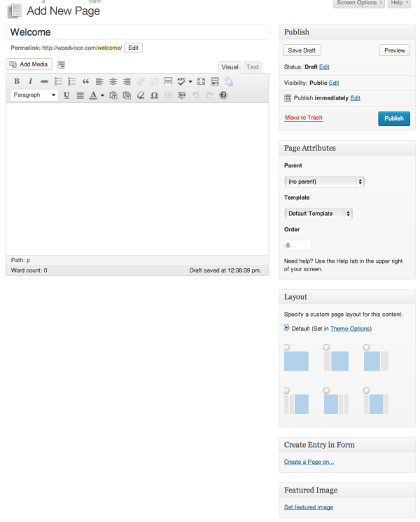
Task: Expand Screen Options
Action: click(359, 3)
